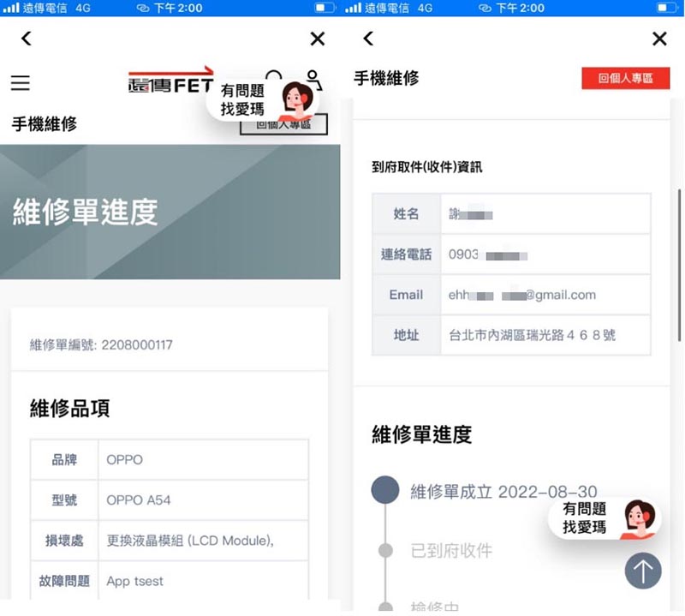Click the gmail.com email address cell
The width and height of the screenshot is (685, 616).
(545, 295)
